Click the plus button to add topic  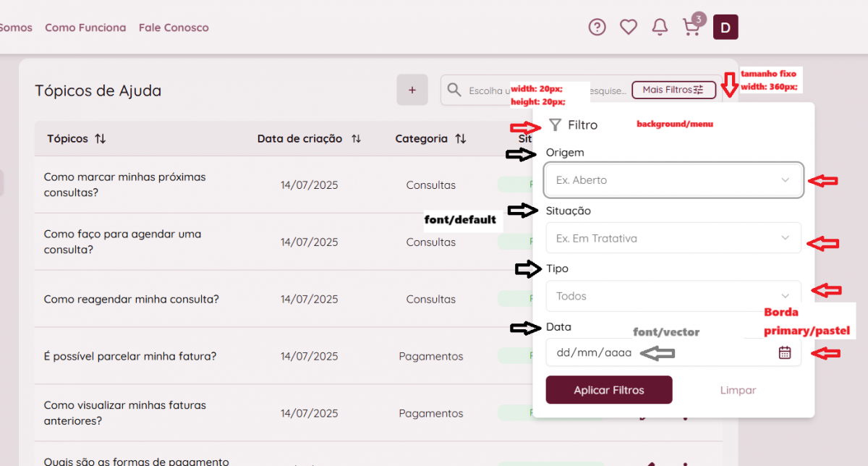click(412, 90)
